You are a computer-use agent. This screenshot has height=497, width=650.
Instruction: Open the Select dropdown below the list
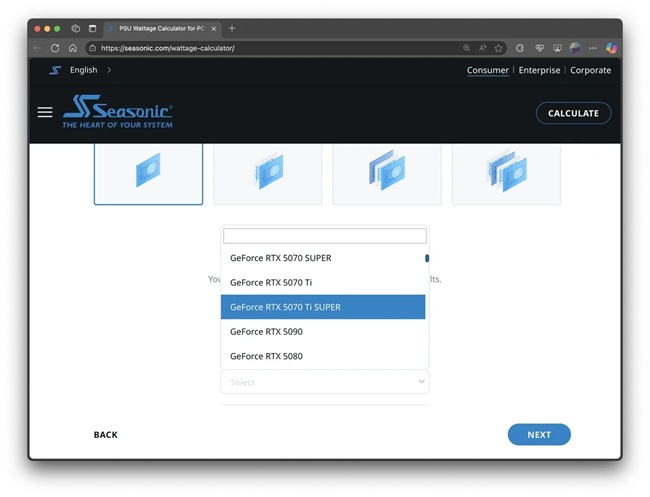click(x=325, y=382)
